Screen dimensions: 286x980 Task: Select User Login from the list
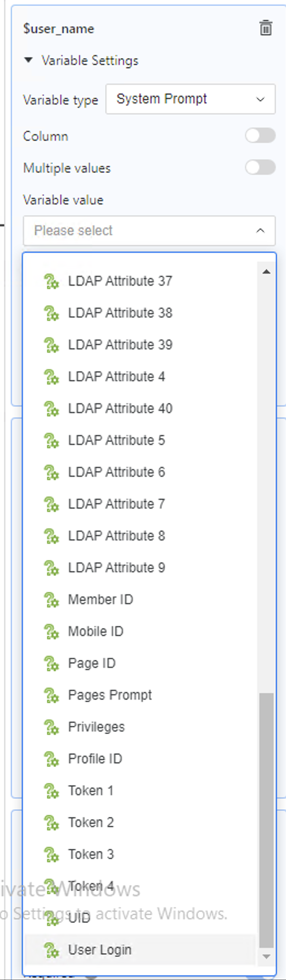tap(140, 950)
